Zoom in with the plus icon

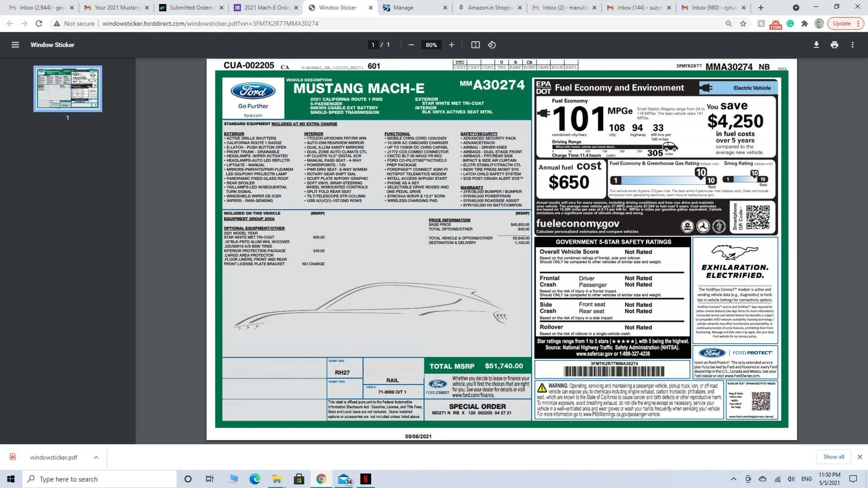coord(451,45)
